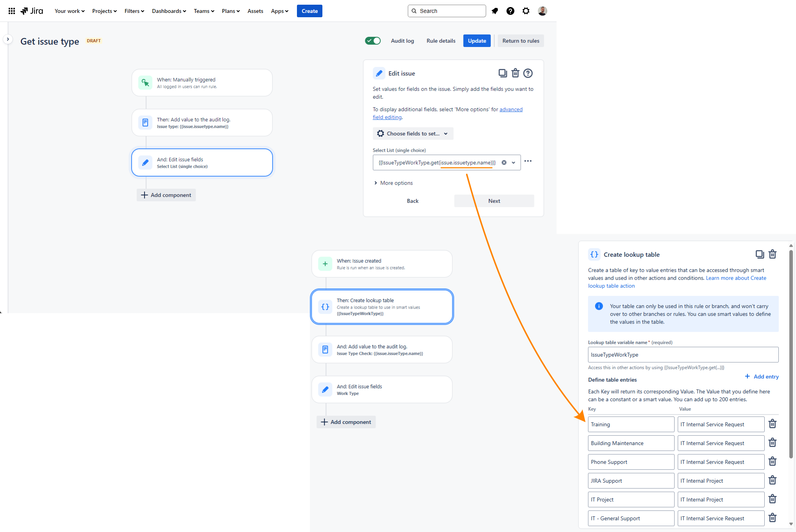796x532 pixels.
Task: Open the Projects menu
Action: tap(104, 11)
